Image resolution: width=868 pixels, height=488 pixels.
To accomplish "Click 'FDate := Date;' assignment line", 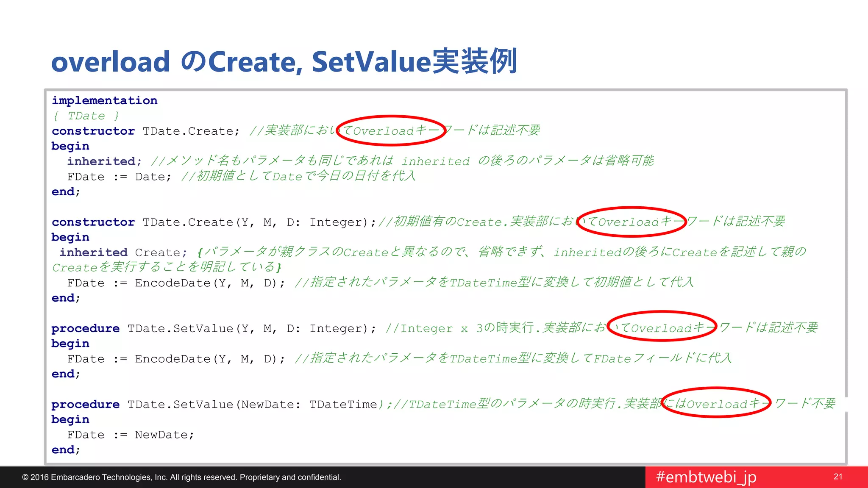I will coord(119,177).
